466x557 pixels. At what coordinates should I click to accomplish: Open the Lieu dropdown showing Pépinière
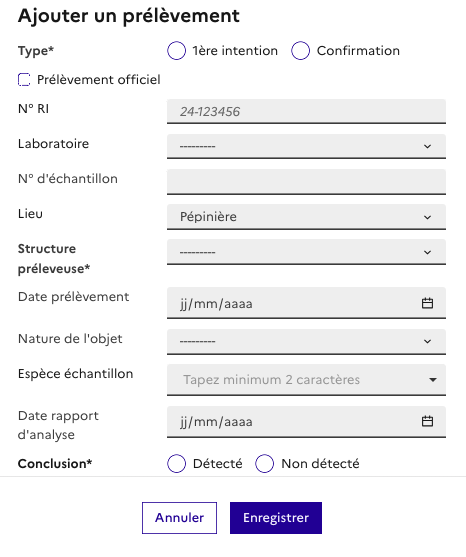pyautogui.click(x=306, y=217)
